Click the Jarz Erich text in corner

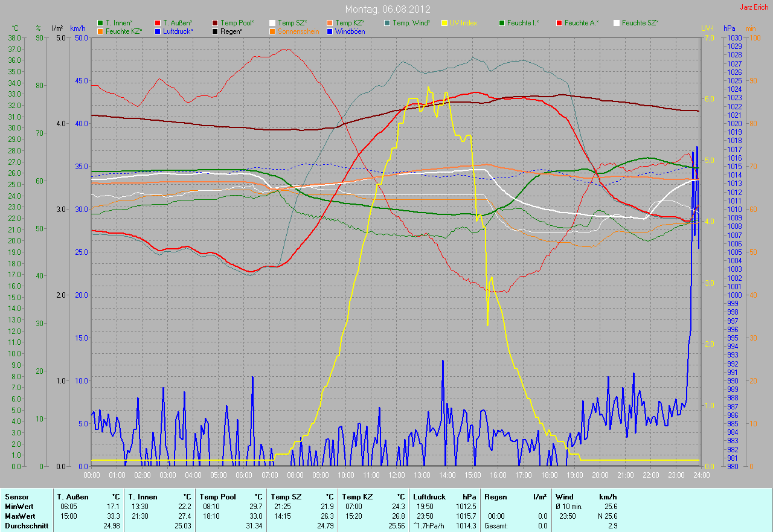(x=754, y=7)
